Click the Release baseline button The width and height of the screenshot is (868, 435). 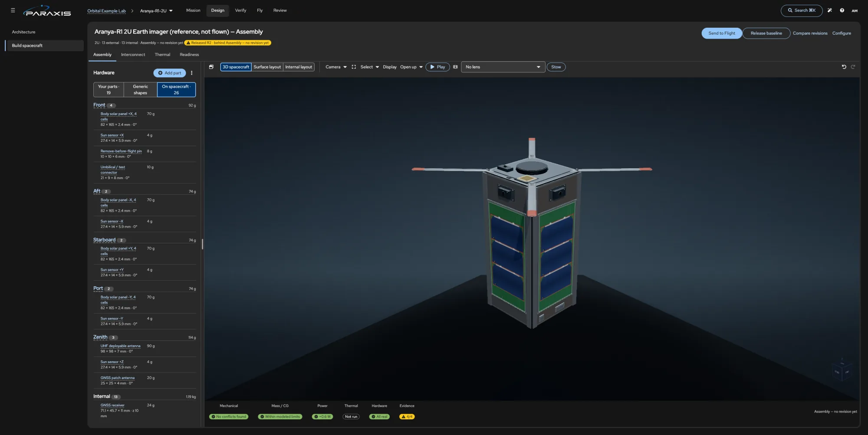pos(766,33)
